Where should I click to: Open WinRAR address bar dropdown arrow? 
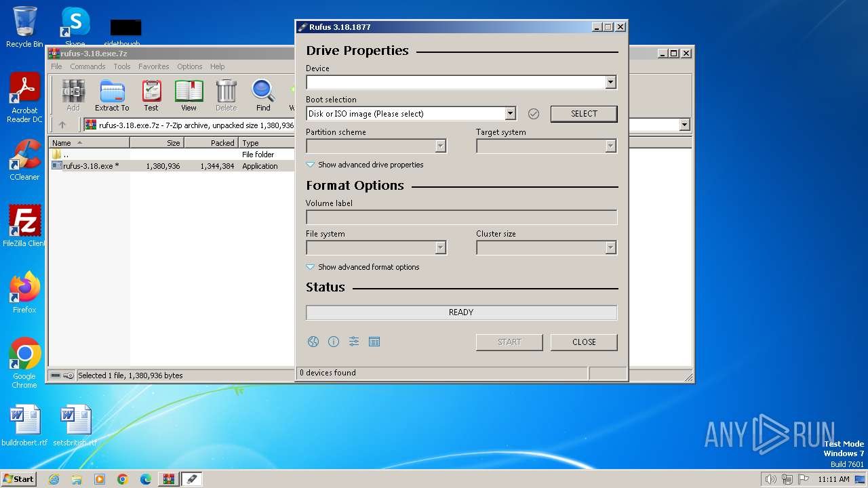684,125
